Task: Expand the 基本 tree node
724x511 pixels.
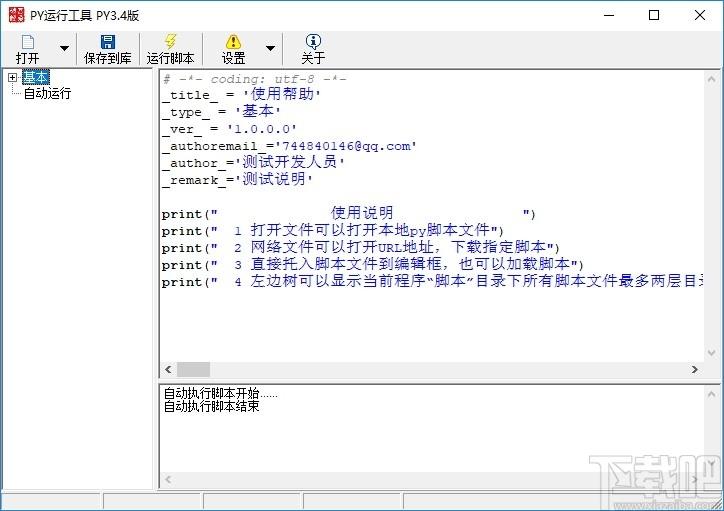Action: click(x=12, y=78)
